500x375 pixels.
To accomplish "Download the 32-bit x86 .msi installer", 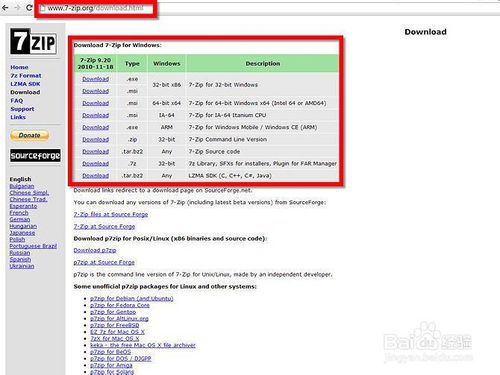I will (x=96, y=91).
